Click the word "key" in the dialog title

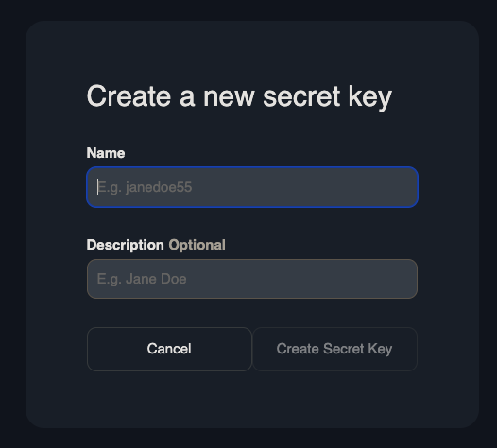(x=370, y=98)
